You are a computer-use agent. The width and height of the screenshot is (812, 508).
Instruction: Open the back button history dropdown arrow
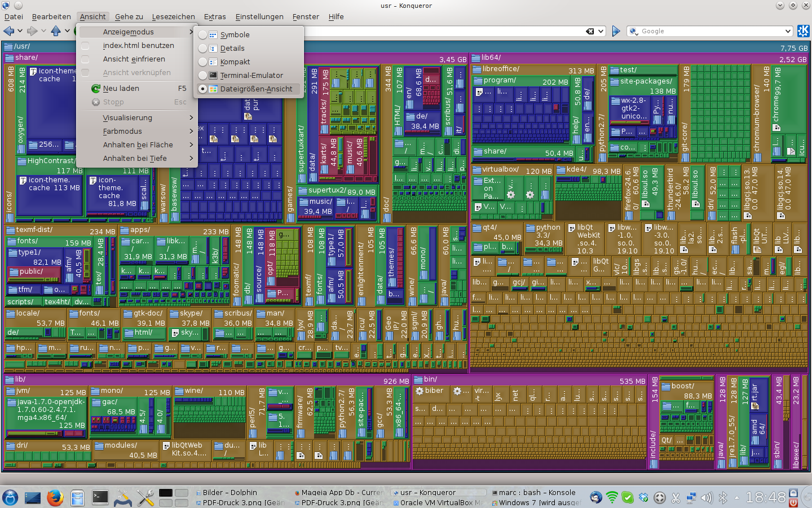[x=20, y=31]
